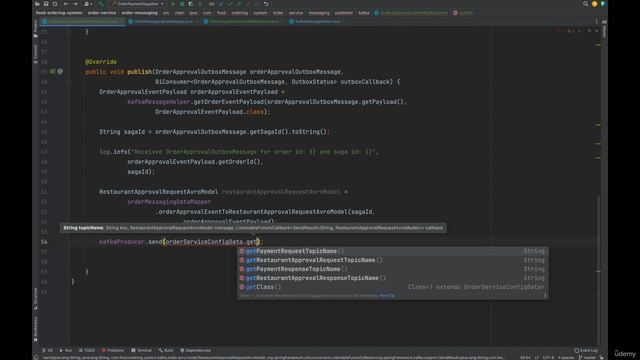The image size is (640, 360).
Task: Select getRestaurantApprovalRequestTopicName suggestion
Action: tap(393, 260)
